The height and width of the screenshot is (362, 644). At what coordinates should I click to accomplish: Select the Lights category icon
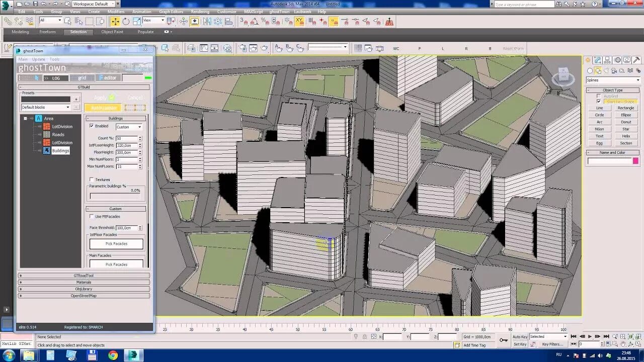pyautogui.click(x=606, y=71)
